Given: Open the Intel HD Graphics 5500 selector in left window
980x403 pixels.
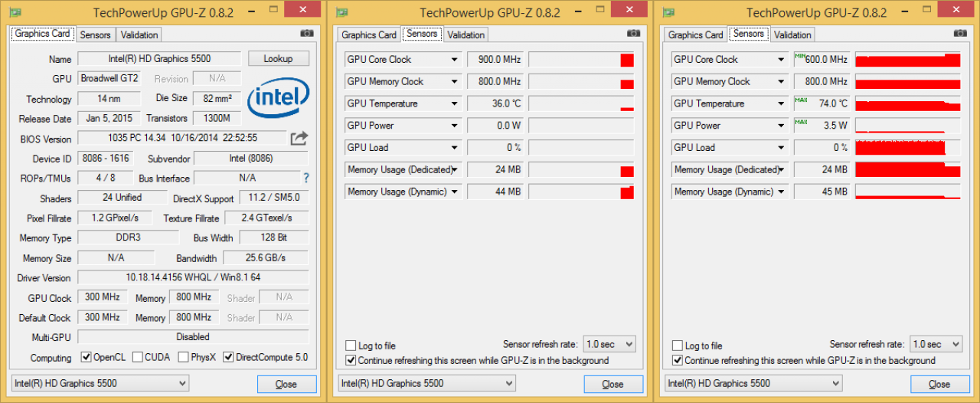Looking at the screenshot, I should coord(100,383).
